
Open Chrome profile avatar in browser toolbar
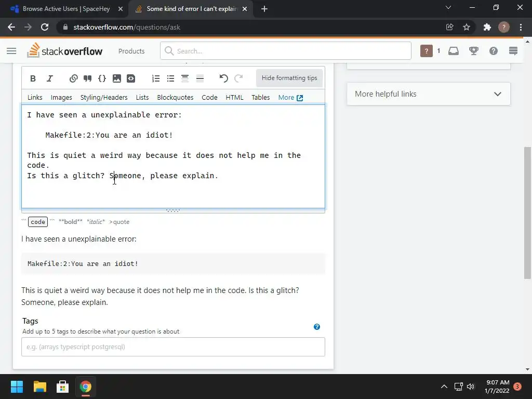504,27
